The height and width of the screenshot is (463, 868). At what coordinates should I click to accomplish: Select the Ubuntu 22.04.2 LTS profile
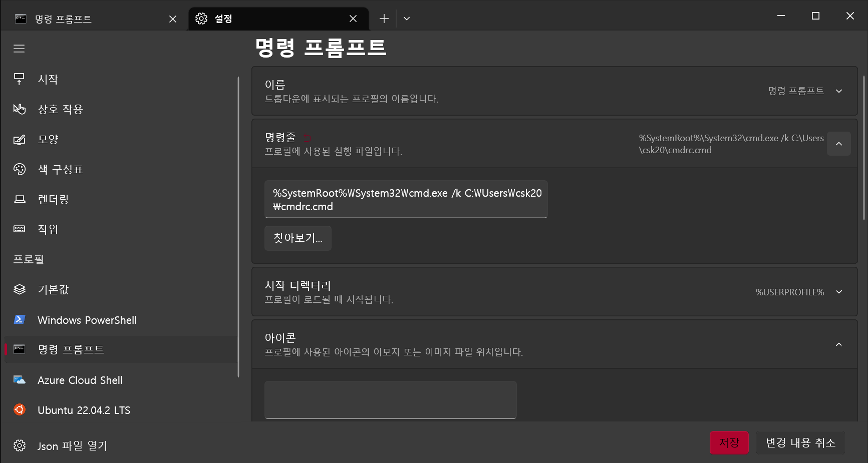(x=120, y=410)
